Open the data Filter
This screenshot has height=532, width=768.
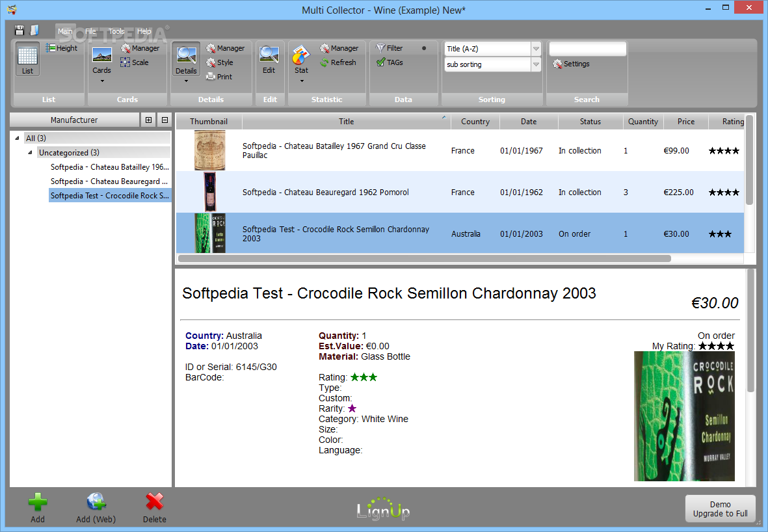pos(390,48)
